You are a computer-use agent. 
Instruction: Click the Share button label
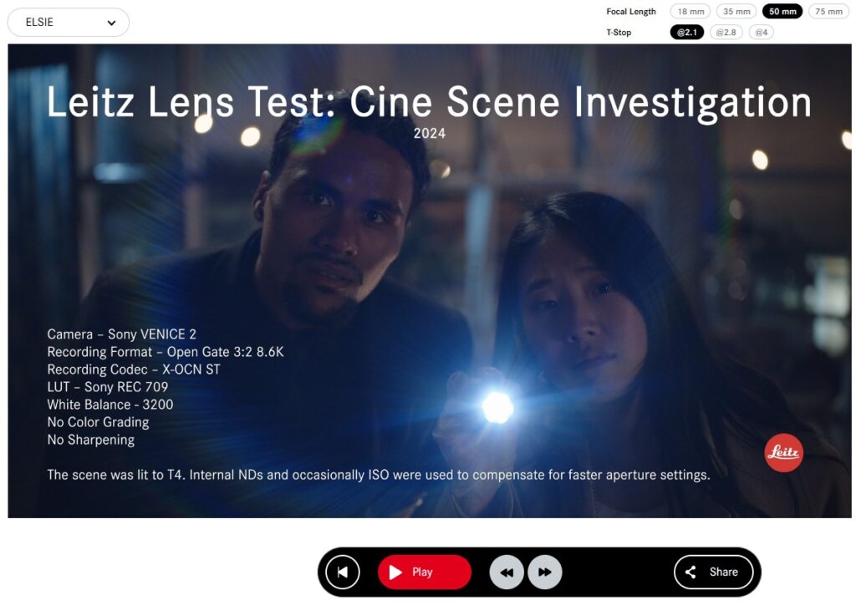tap(723, 572)
